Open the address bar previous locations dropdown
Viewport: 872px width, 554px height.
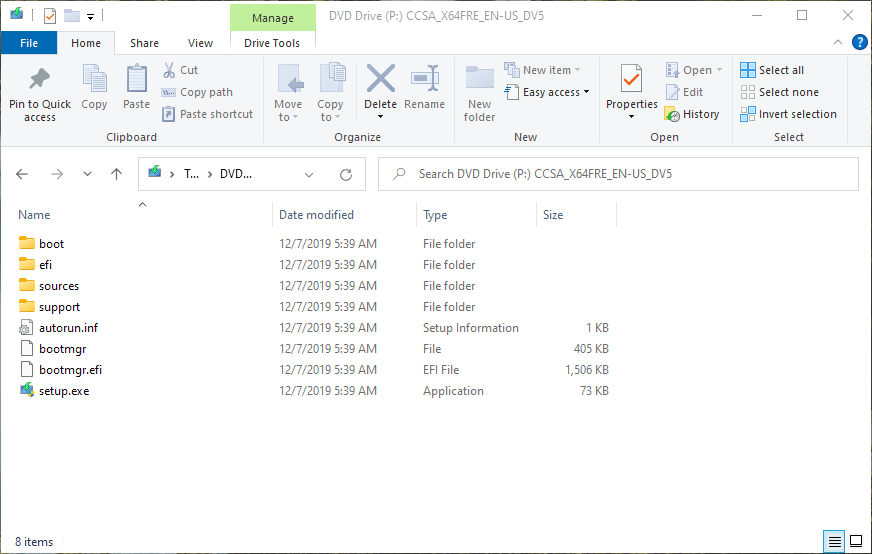[x=310, y=174]
